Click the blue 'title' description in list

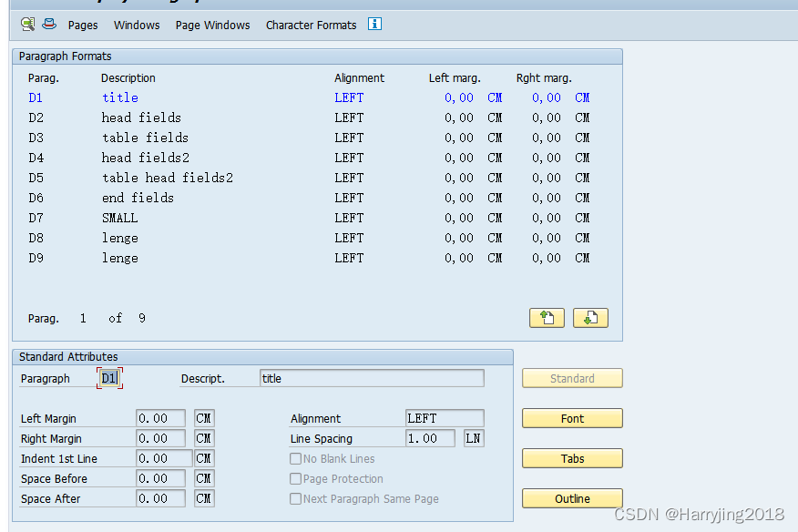tap(119, 97)
